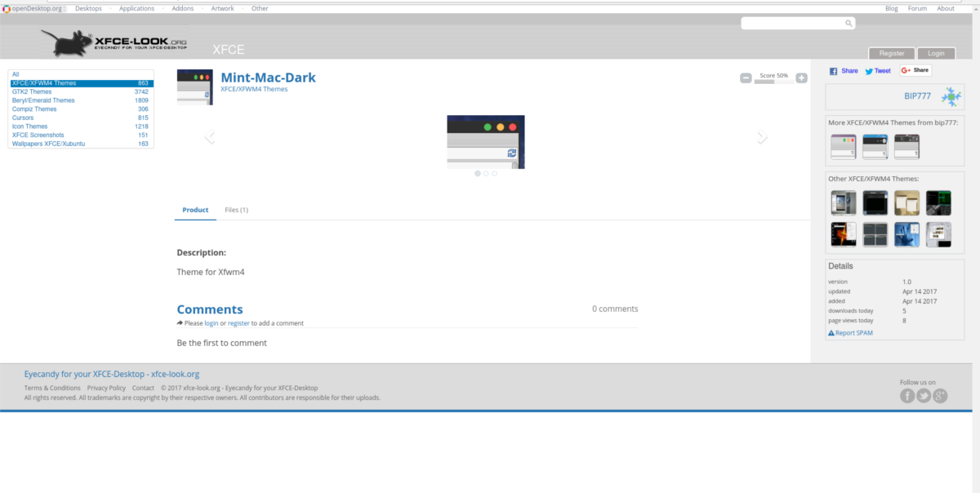Open third bip777 theme thumbnail
Screen dimensions: 980x493
[x=907, y=146]
